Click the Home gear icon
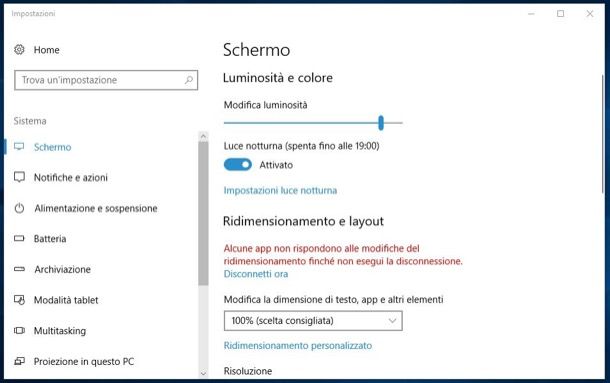Viewport: 610px width, 383px height. pyautogui.click(x=19, y=50)
